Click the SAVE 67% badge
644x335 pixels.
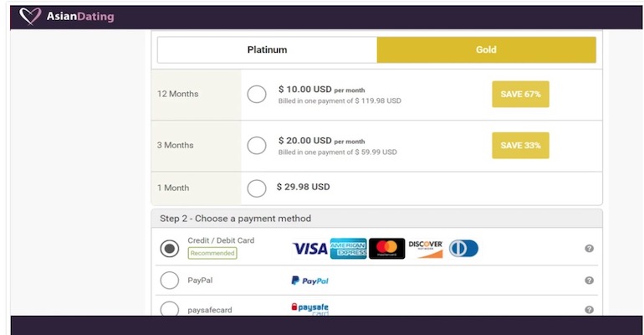pos(520,95)
